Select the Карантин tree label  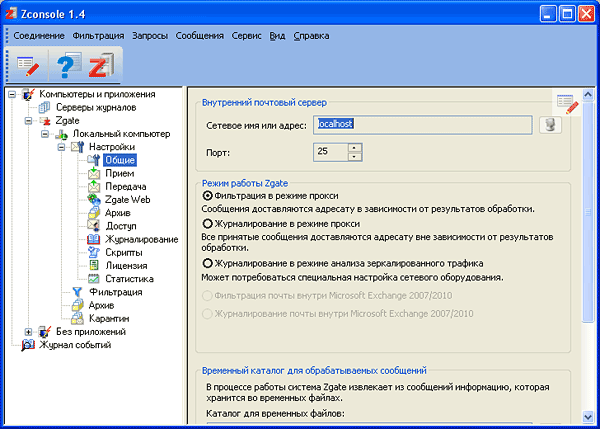109,318
